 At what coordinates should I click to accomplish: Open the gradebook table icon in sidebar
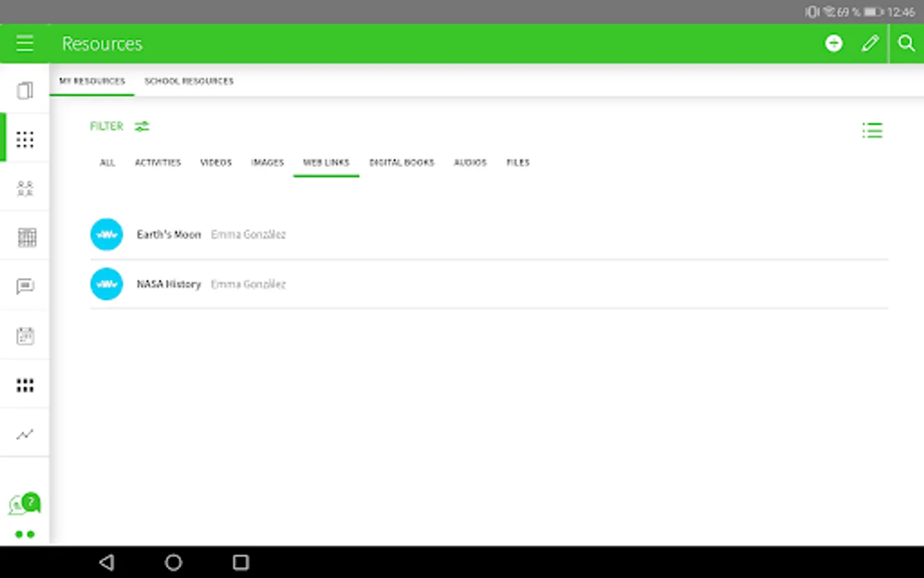(x=26, y=238)
